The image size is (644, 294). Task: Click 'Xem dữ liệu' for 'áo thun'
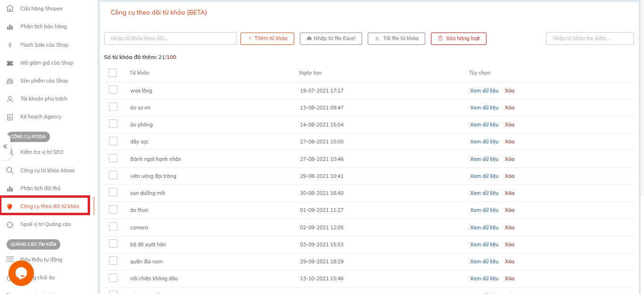coord(484,210)
